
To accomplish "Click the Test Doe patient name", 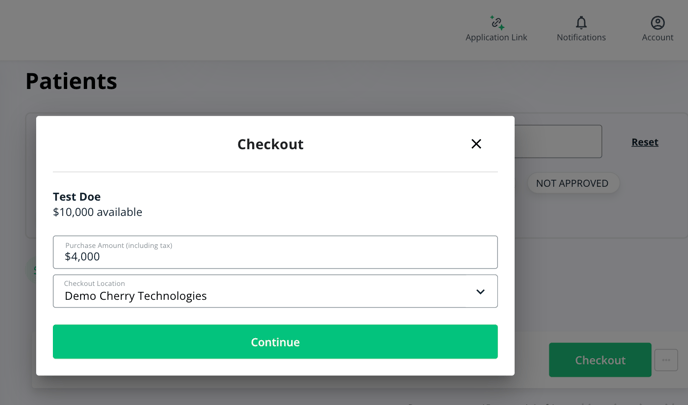I will point(77,197).
